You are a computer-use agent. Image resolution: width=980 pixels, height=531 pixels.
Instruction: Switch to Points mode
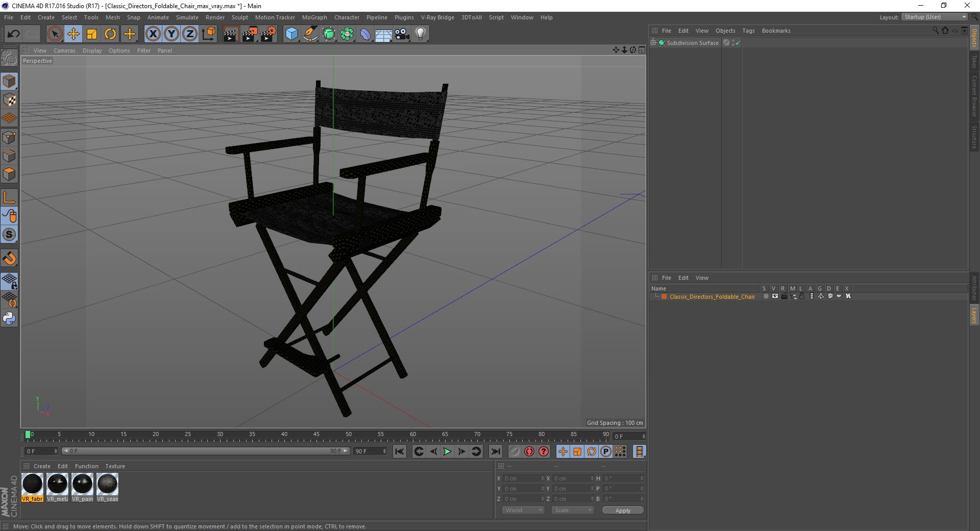coord(9,137)
